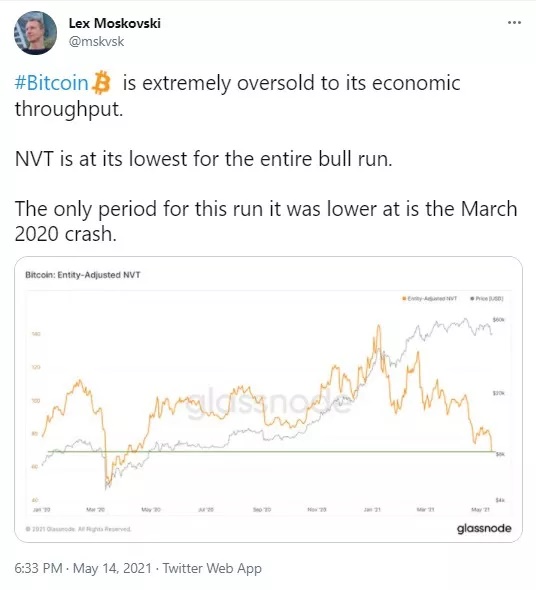Click the May '21 label on the x-axis
Viewport: 536px width, 590px height.
click(x=481, y=509)
